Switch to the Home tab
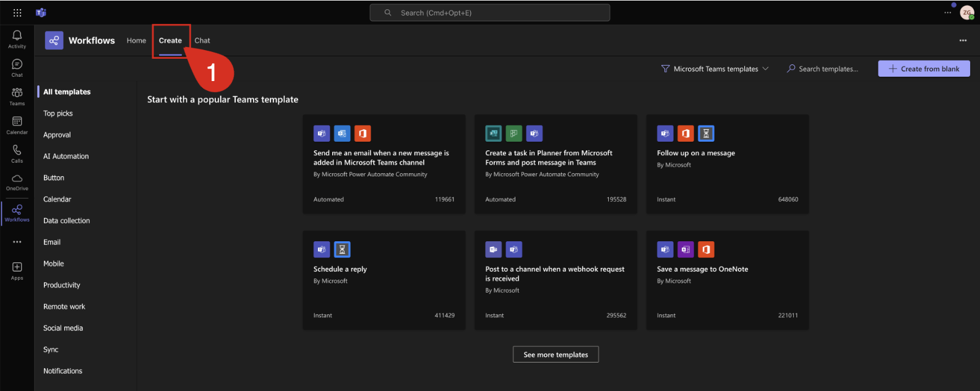Viewport: 980px width, 391px height. pyautogui.click(x=136, y=40)
